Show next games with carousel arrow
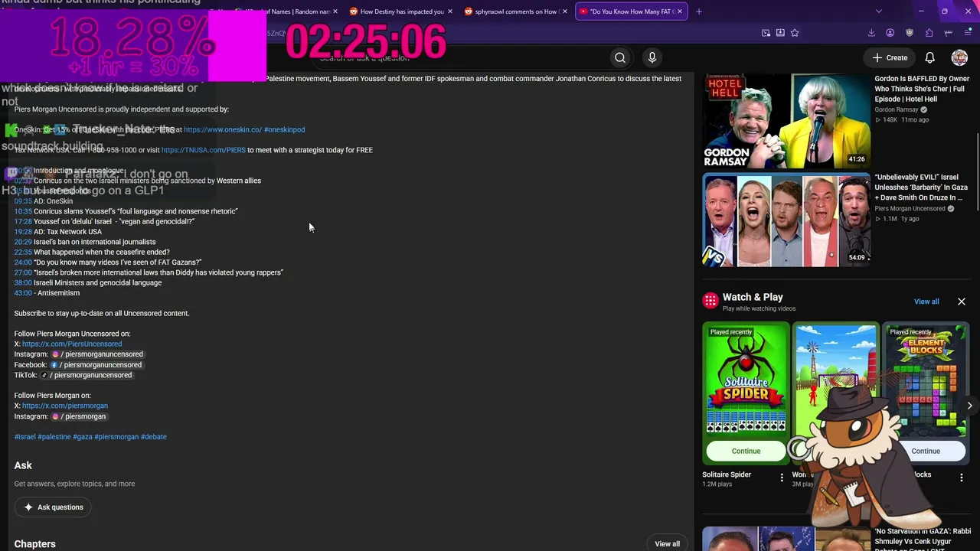Screen dimensions: 980x551 click(x=969, y=406)
